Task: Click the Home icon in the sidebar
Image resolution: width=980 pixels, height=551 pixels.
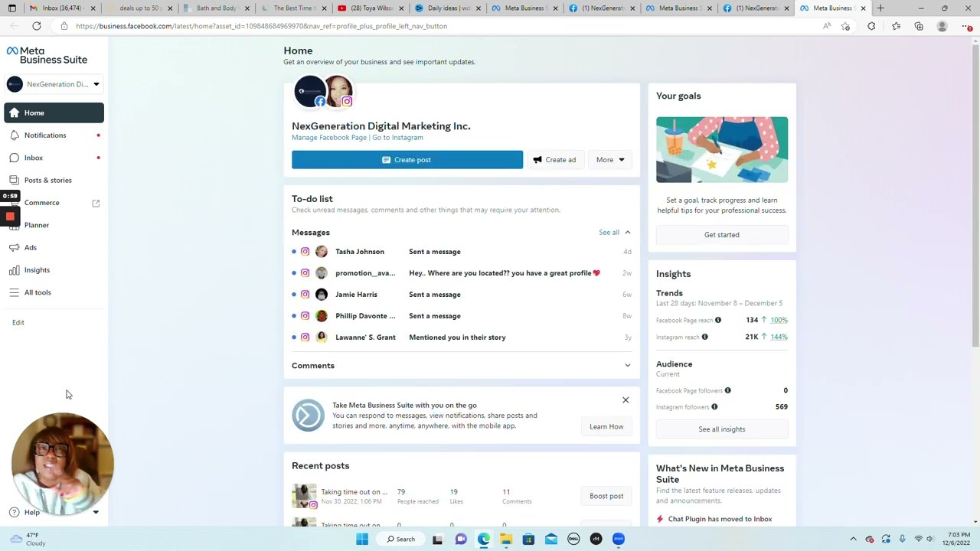Action: (15, 112)
